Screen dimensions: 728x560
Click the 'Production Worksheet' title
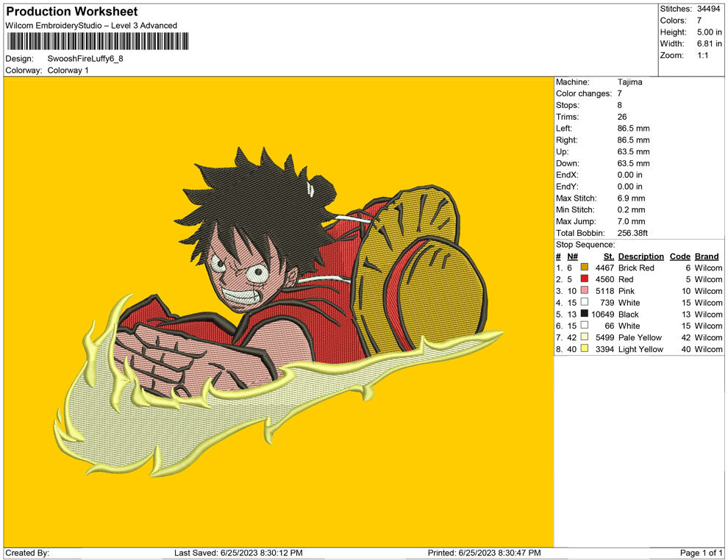point(72,12)
